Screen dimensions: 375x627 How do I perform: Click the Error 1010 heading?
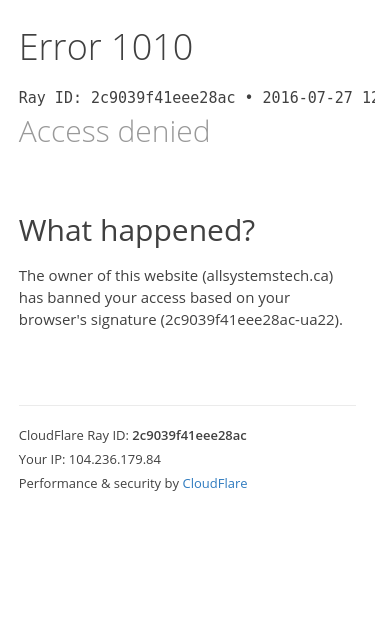click(106, 47)
